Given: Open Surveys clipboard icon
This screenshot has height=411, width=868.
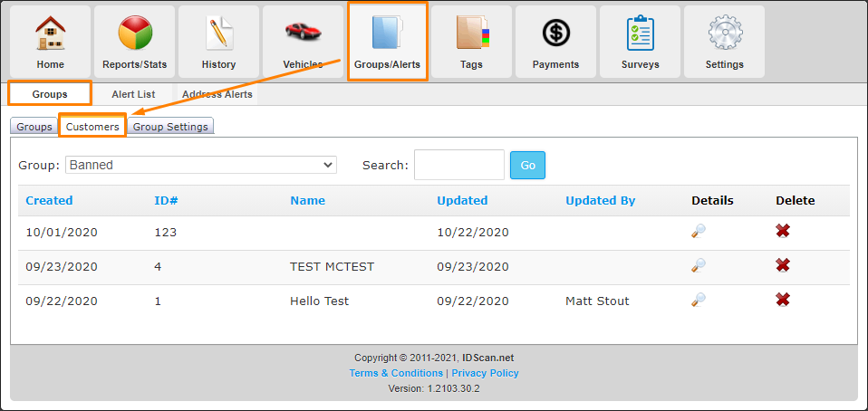Looking at the screenshot, I should pos(640,33).
